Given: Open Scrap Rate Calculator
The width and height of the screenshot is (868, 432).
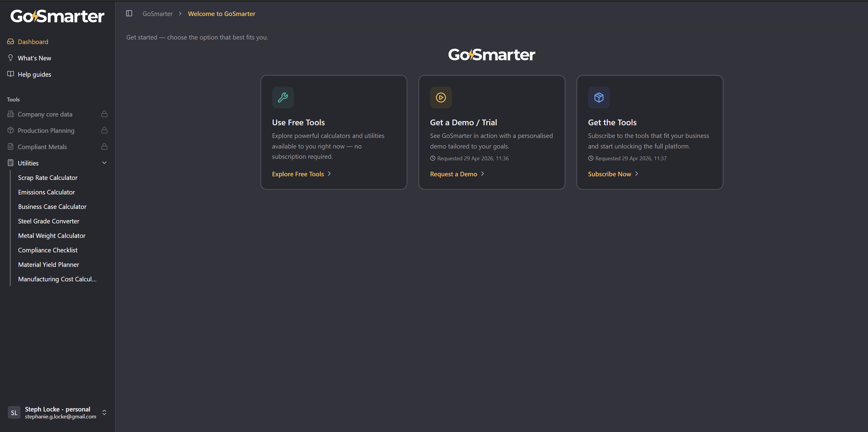Looking at the screenshot, I should point(48,178).
